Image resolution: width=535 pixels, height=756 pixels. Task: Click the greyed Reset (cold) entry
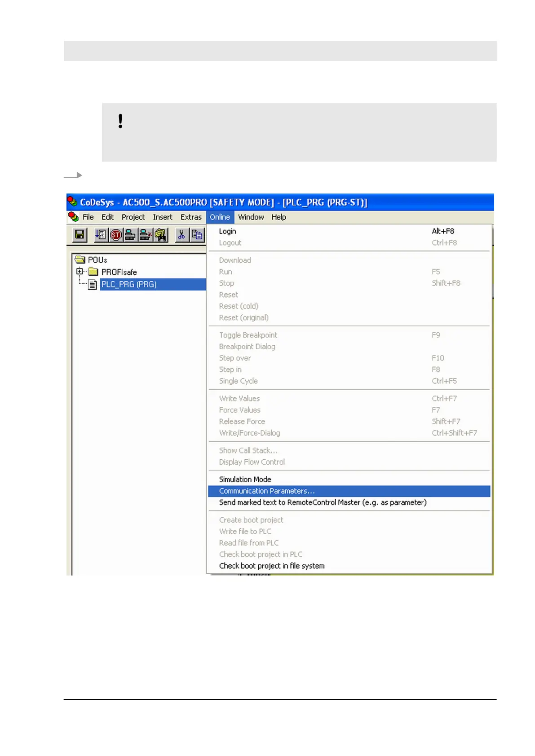point(349,306)
